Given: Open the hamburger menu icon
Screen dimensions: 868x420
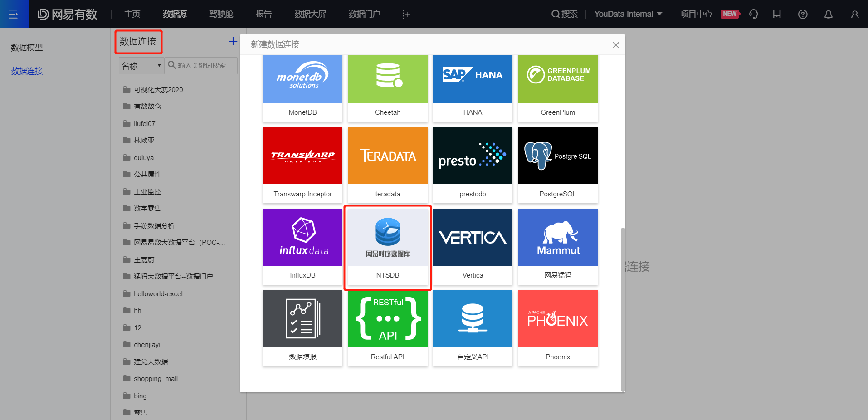Looking at the screenshot, I should tap(14, 14).
